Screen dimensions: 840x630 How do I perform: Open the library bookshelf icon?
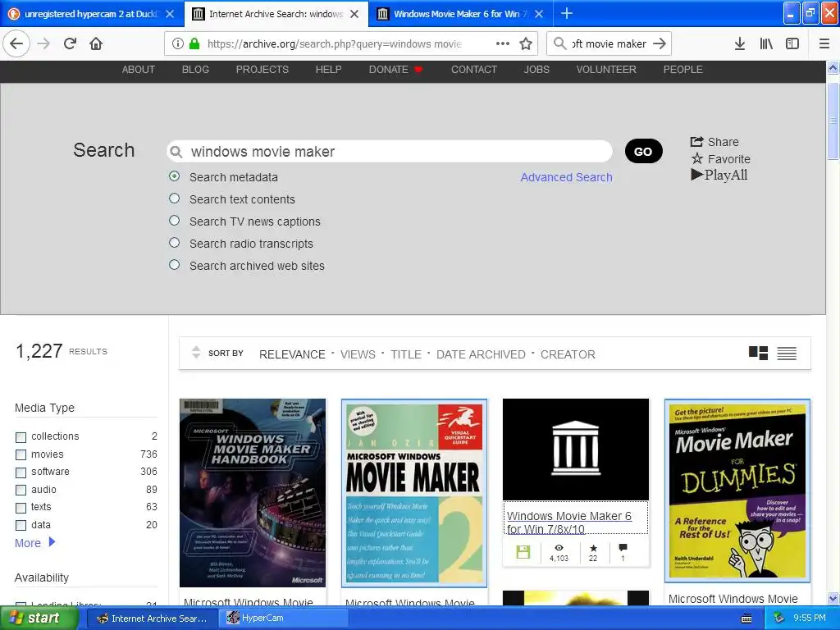(767, 44)
